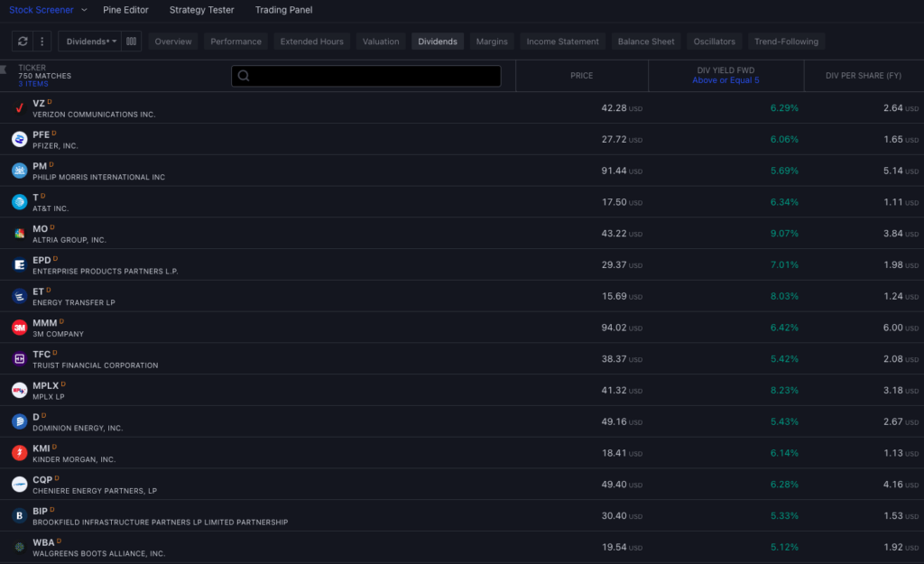The image size is (924, 564).
Task: Click the '3 items' link
Action: pos(33,84)
